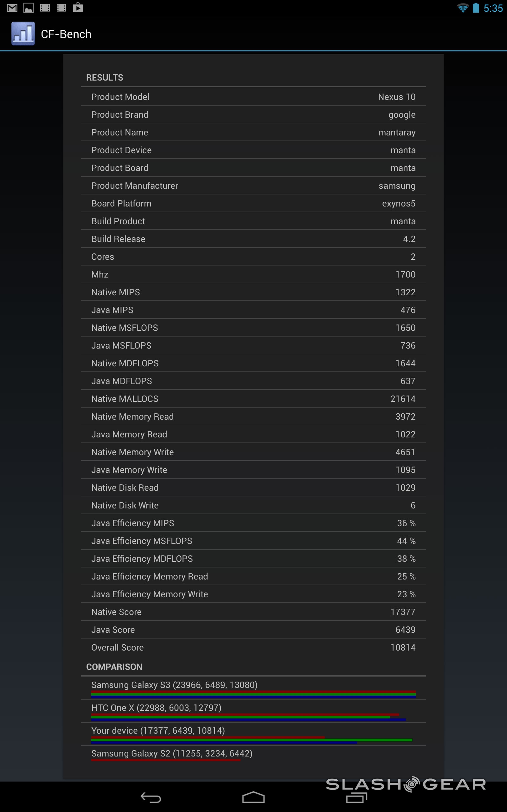Select the Overall Score result row

point(253,647)
